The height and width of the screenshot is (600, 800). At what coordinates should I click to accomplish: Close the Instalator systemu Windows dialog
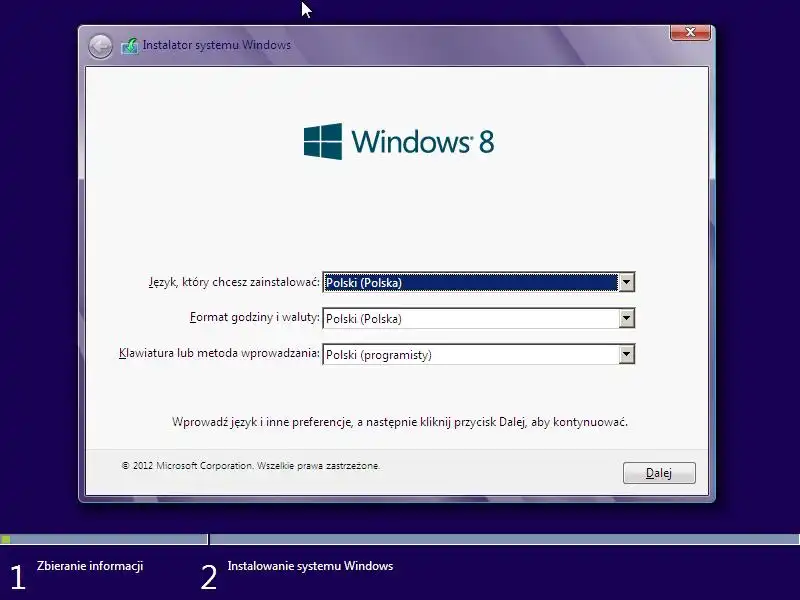(690, 32)
